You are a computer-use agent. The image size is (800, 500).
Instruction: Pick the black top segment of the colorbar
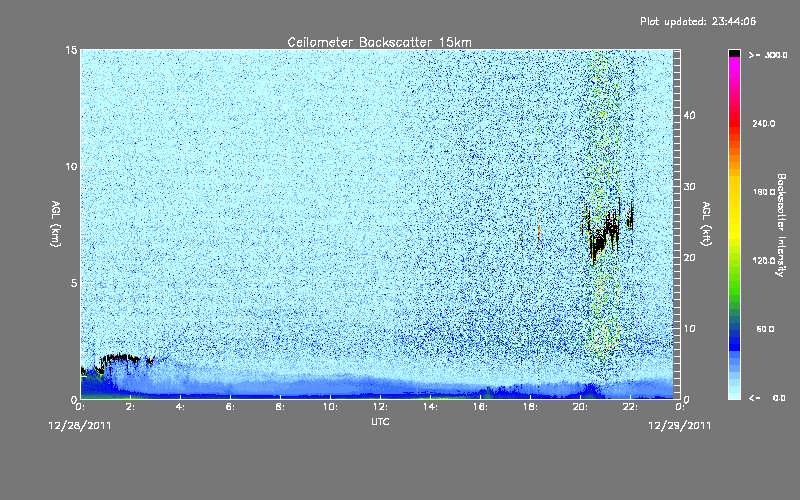pyautogui.click(x=734, y=53)
